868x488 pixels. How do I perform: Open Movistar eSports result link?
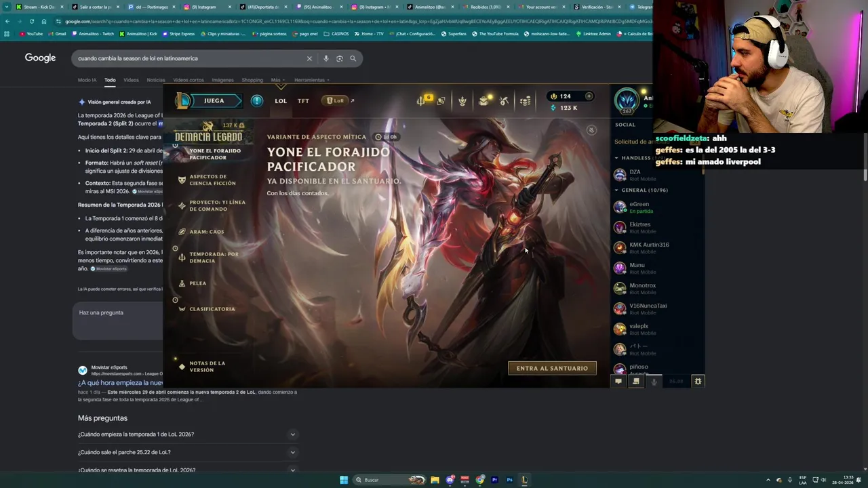tap(120, 383)
